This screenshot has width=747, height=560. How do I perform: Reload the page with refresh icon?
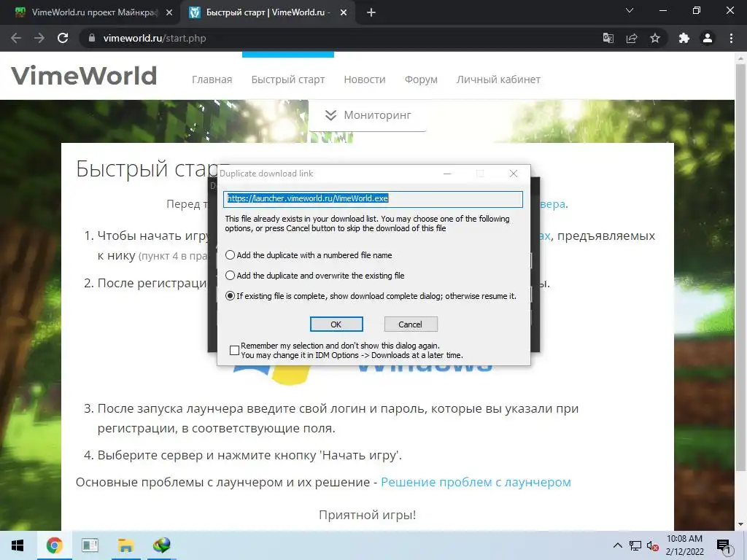(63, 38)
